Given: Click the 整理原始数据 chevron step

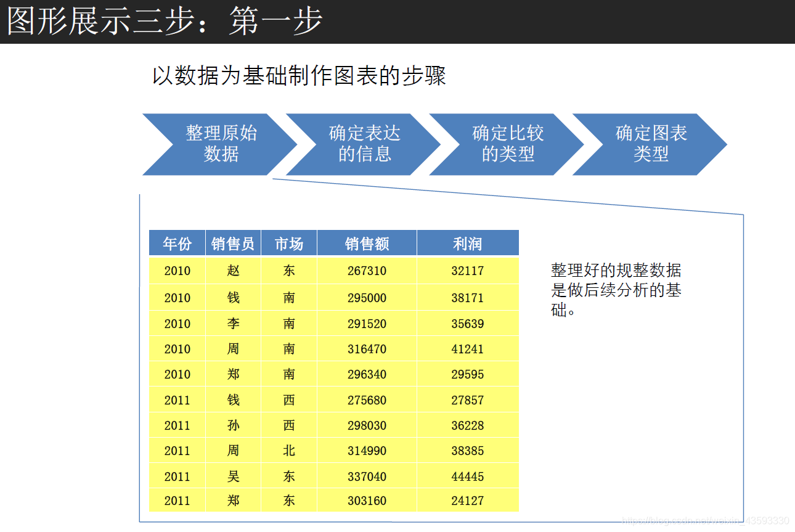Looking at the screenshot, I should tap(220, 144).
